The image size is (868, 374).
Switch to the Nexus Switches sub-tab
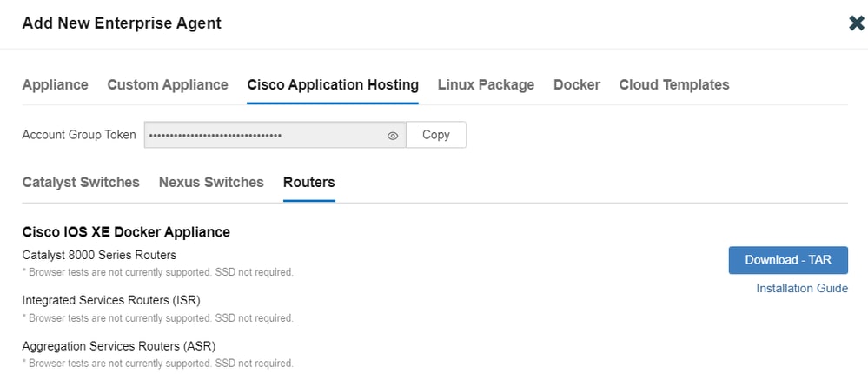(x=211, y=182)
